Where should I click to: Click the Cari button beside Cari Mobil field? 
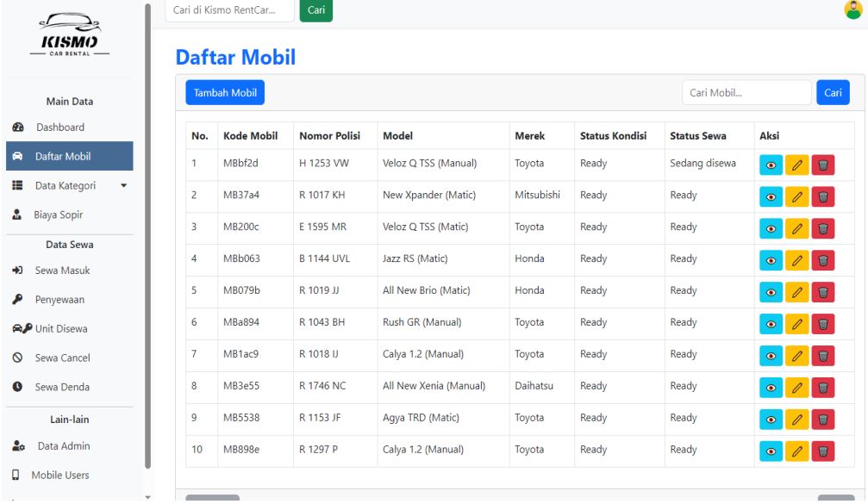coord(833,93)
